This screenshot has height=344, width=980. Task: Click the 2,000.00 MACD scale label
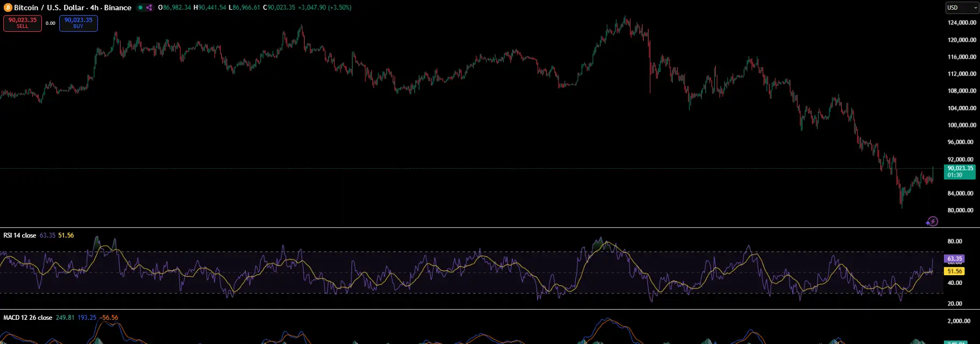click(959, 321)
